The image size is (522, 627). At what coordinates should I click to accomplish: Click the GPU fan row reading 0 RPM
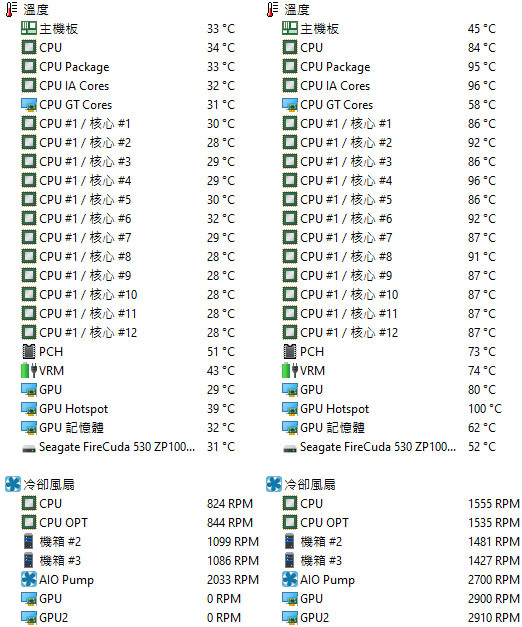(x=132, y=598)
